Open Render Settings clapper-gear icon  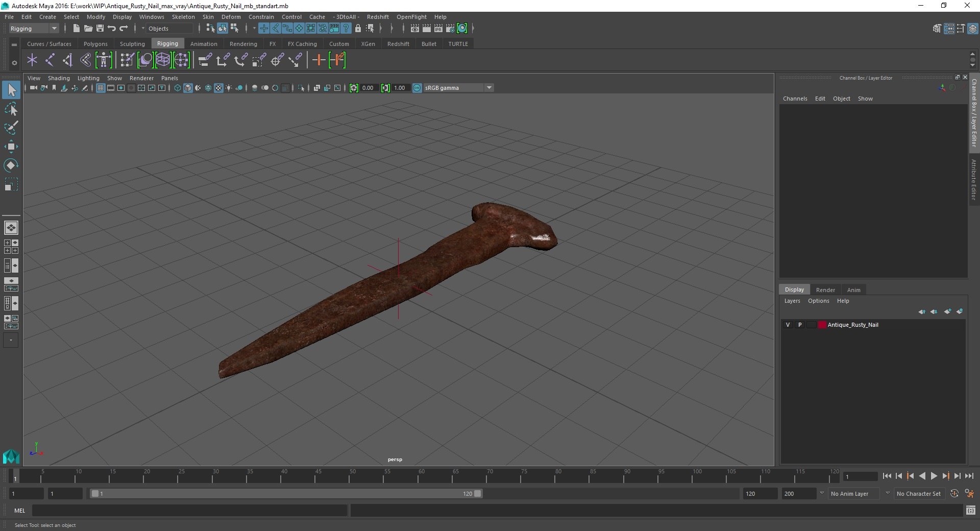[x=450, y=29]
